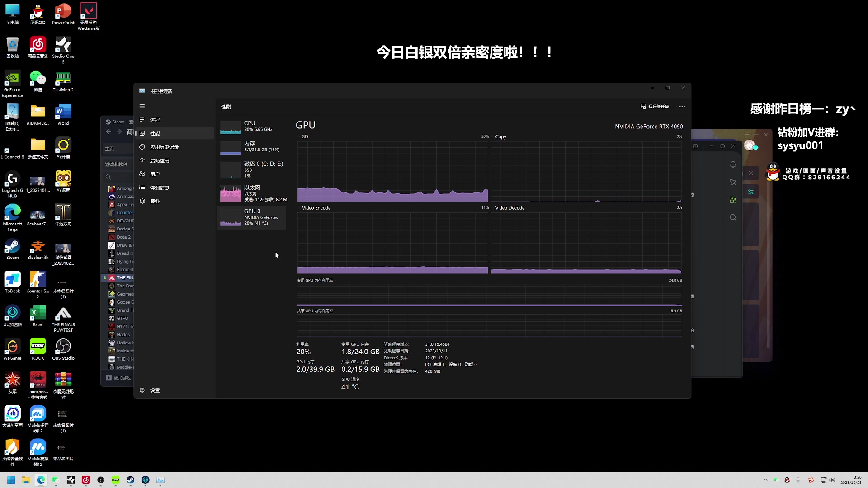Open the three-dot more options menu
Image resolution: width=868 pixels, height=488 pixels.
pos(682,107)
